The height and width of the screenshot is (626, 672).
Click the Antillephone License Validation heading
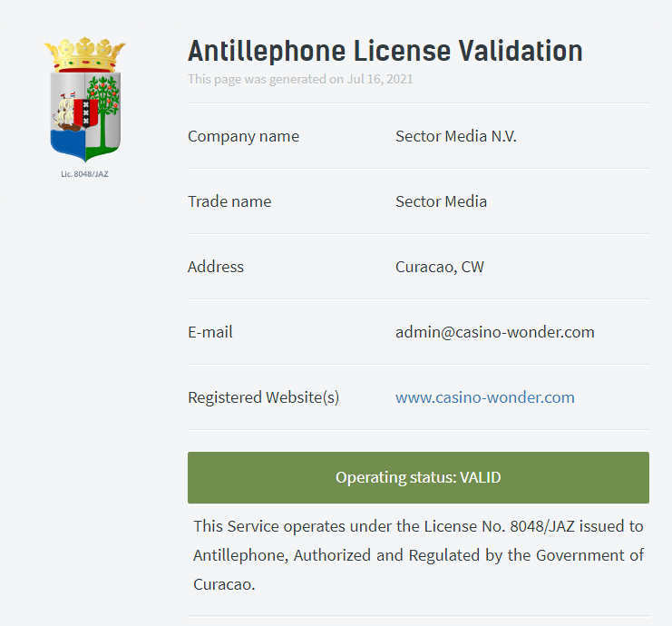[x=385, y=51]
